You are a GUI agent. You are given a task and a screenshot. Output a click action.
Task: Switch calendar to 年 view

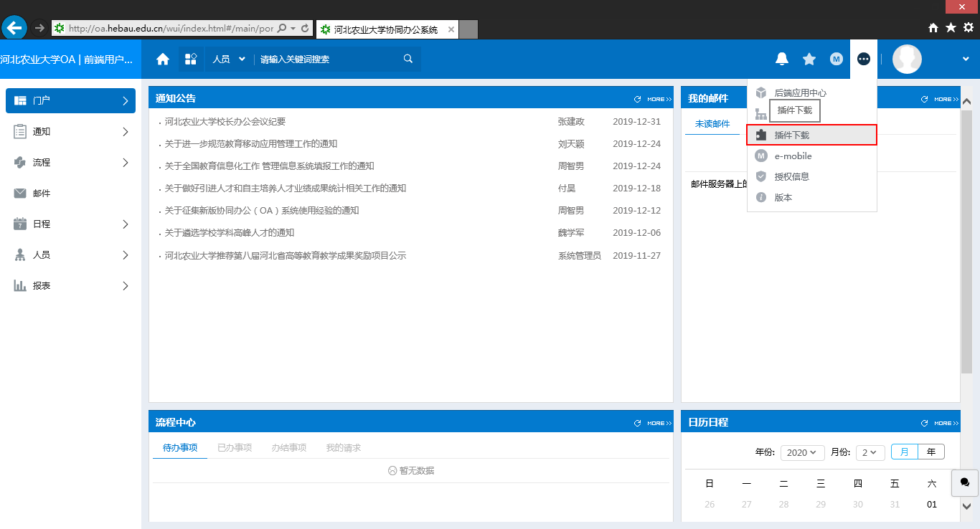coord(931,452)
